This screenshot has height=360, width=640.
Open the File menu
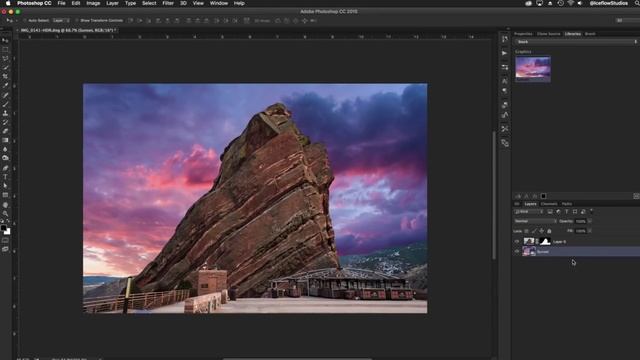(x=61, y=3)
